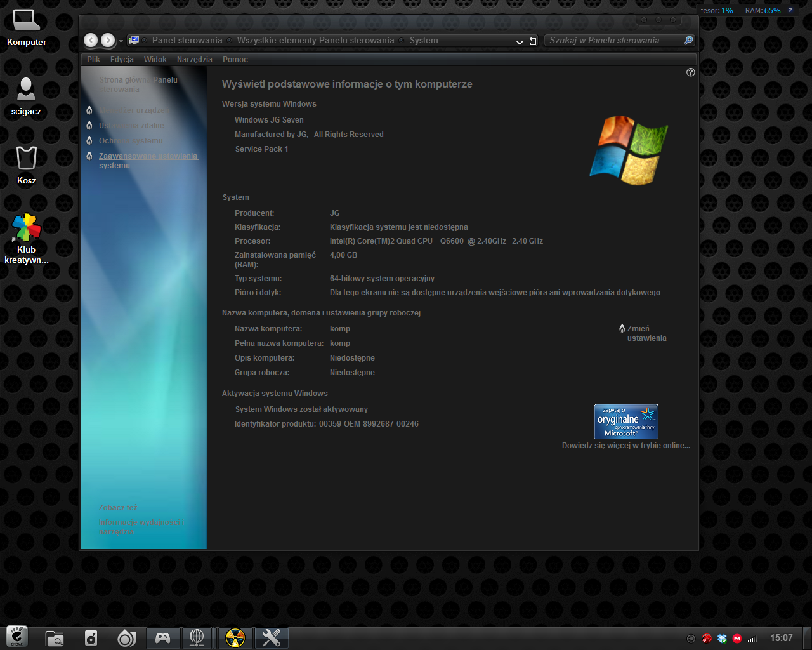The height and width of the screenshot is (650, 812).
Task: Click the Szukaj w Panelu sterowania field
Action: click(x=614, y=40)
